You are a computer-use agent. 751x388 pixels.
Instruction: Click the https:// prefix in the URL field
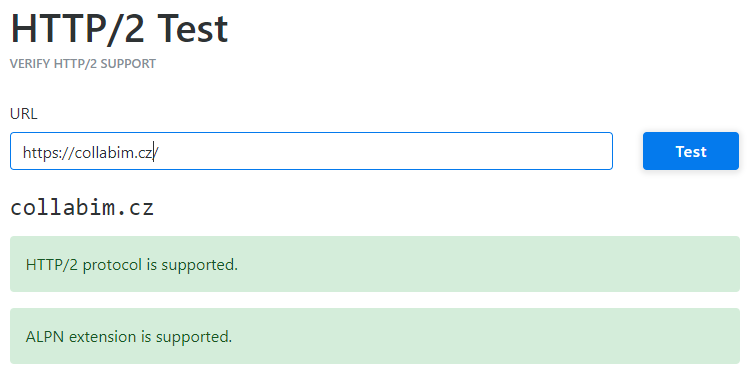pos(49,152)
